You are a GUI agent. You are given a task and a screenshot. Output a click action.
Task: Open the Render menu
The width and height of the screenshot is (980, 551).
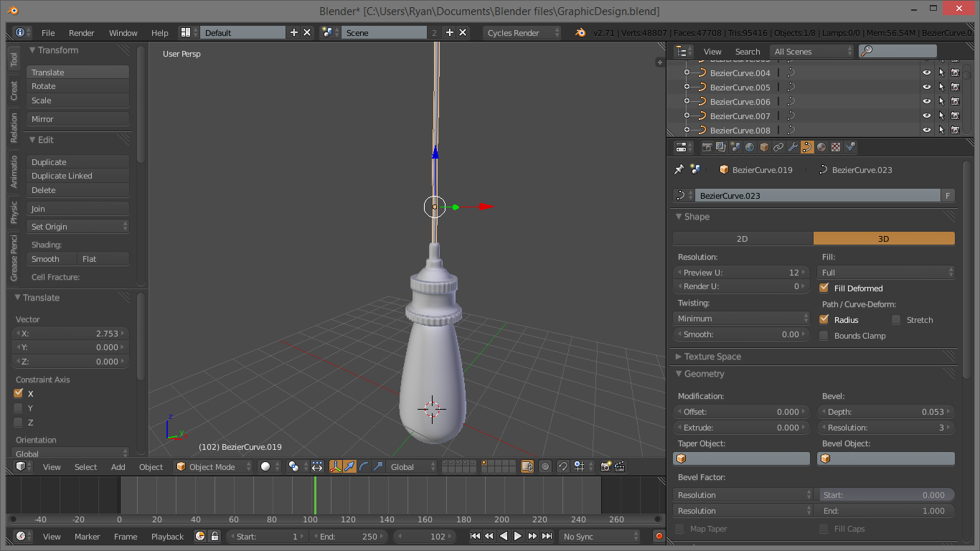tap(82, 33)
